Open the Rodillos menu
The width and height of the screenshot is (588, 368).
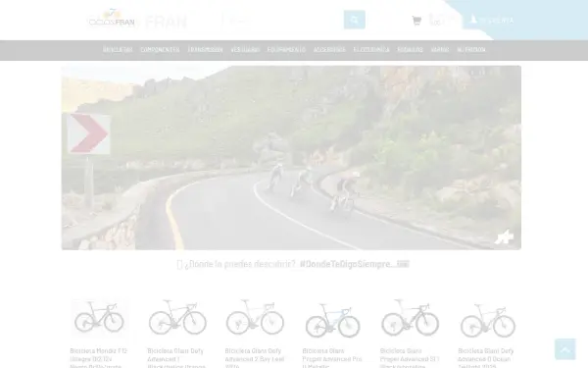410,50
